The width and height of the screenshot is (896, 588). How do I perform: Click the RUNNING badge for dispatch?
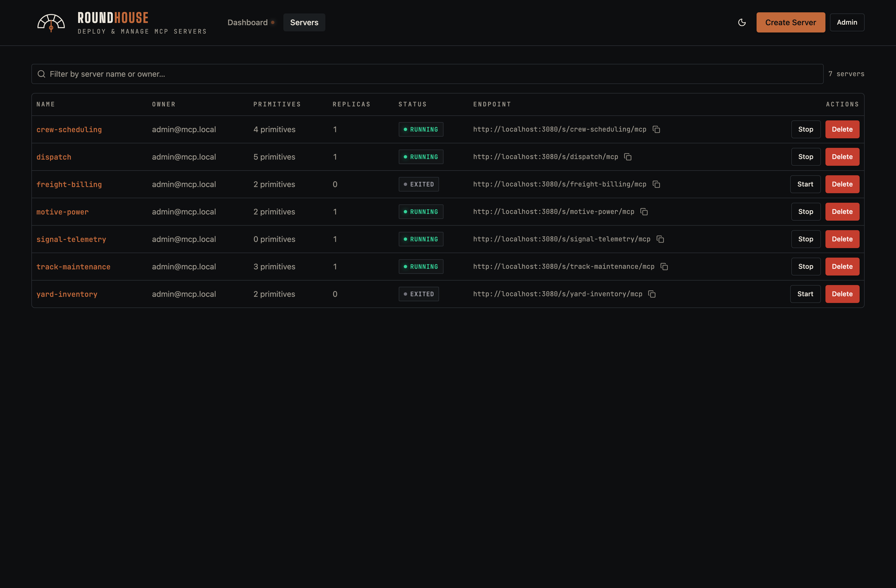[x=421, y=157]
